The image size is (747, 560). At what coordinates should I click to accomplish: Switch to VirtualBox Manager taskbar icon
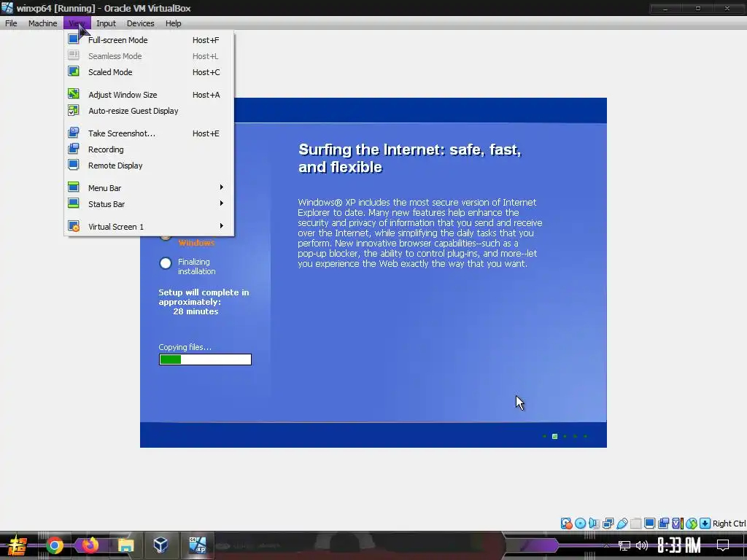tap(161, 545)
